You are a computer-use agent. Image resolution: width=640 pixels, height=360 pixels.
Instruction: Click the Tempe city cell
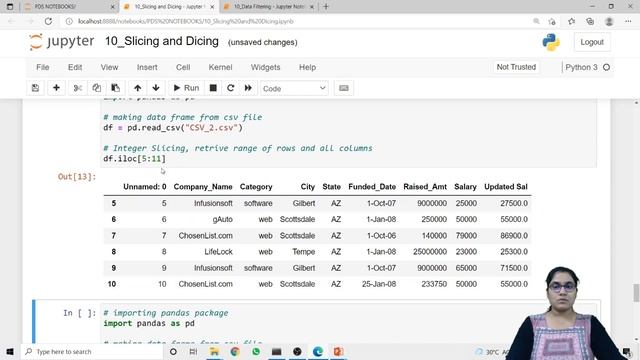coord(303,252)
